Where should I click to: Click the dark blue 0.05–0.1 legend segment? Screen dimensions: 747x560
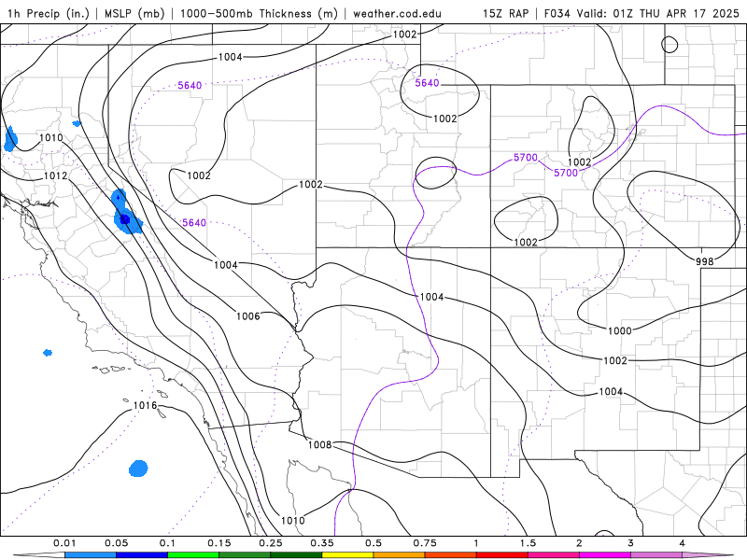click(x=142, y=555)
